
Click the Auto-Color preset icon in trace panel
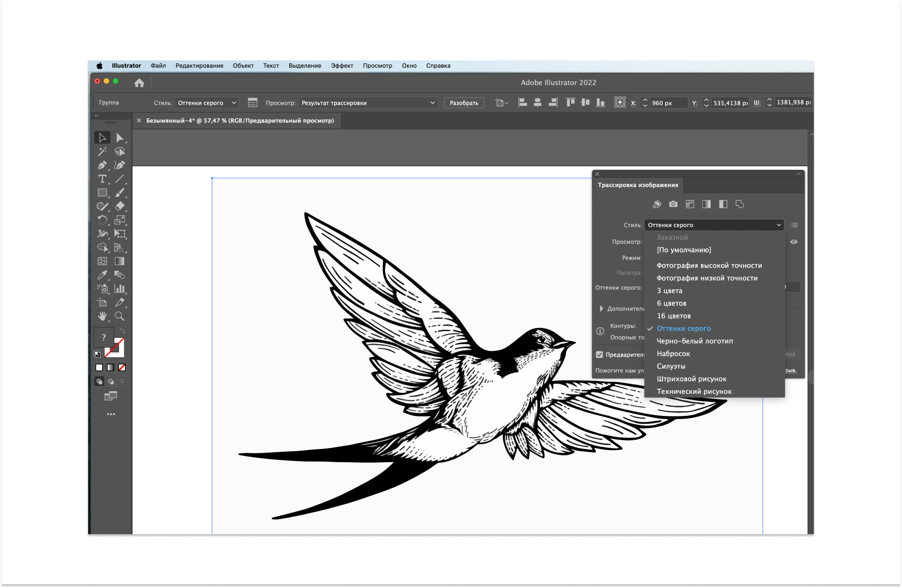tap(657, 204)
